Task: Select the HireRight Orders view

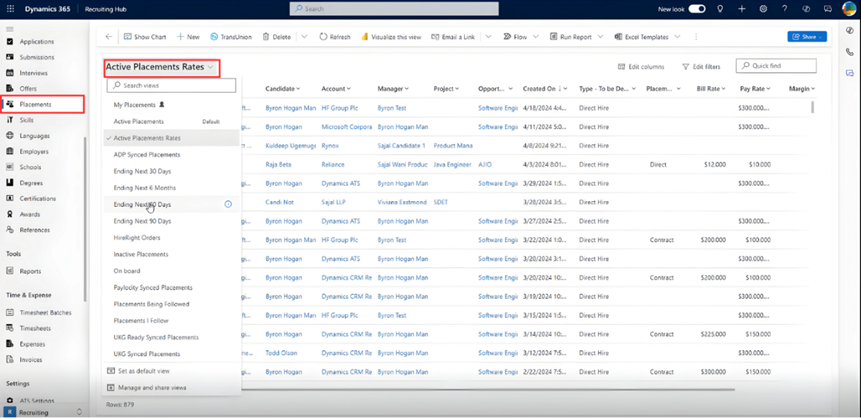Action: (171, 238)
